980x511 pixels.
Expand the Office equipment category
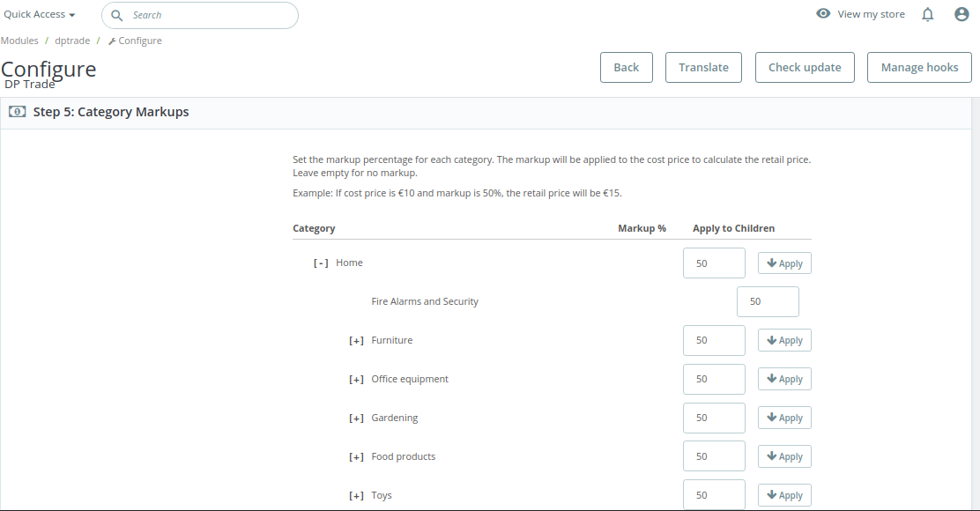356,380
